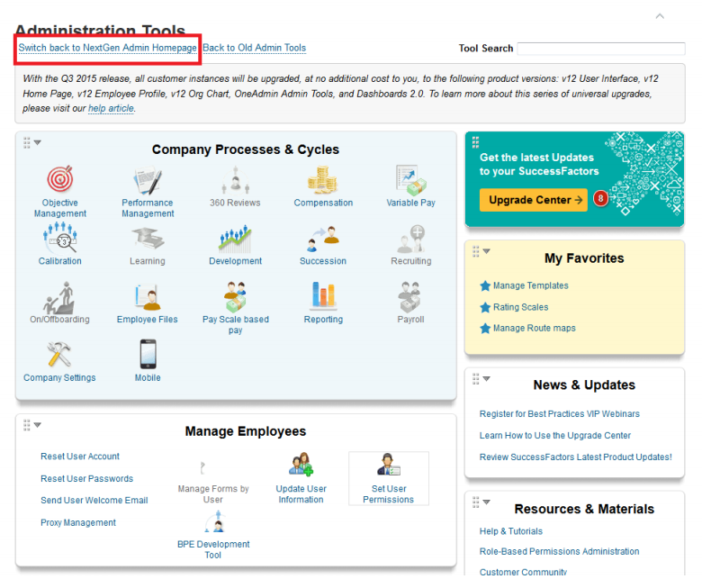Click the Upgrade Center button

[x=533, y=200]
